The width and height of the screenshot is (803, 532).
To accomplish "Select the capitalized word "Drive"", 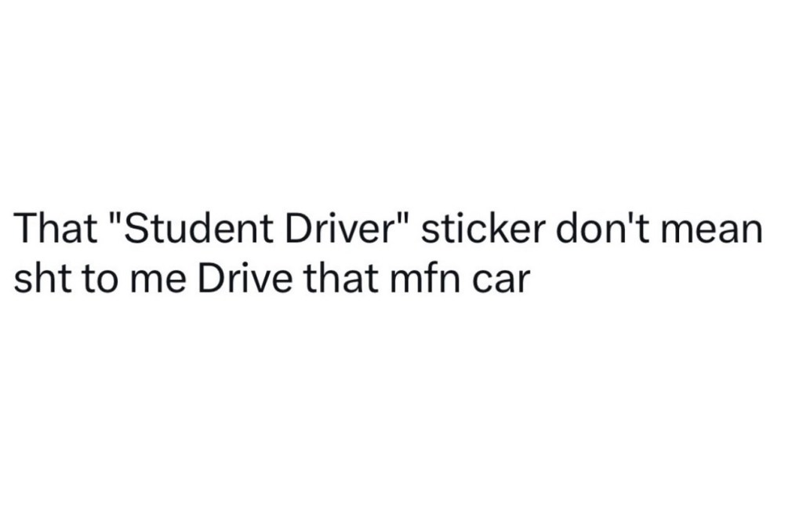I will point(245,279).
